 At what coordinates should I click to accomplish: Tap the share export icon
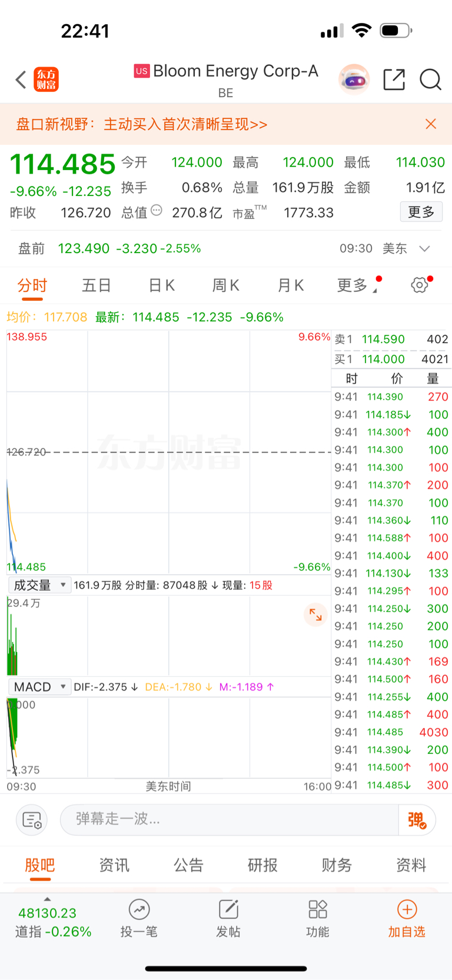[x=394, y=79]
